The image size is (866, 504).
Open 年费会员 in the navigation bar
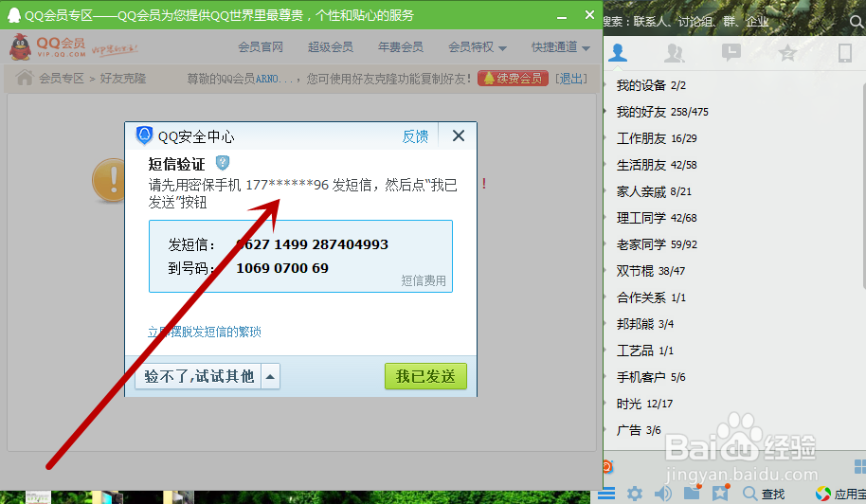coord(401,47)
